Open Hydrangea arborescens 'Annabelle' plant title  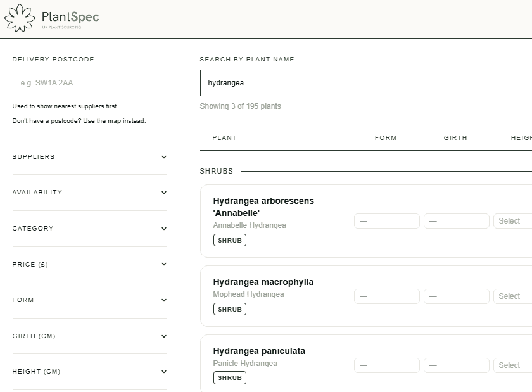pyautogui.click(x=263, y=207)
